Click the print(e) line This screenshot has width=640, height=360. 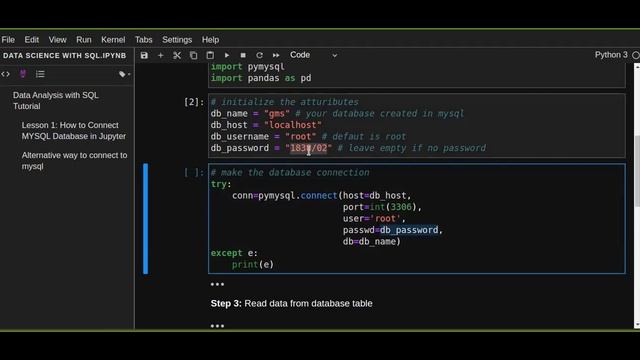coord(253,264)
